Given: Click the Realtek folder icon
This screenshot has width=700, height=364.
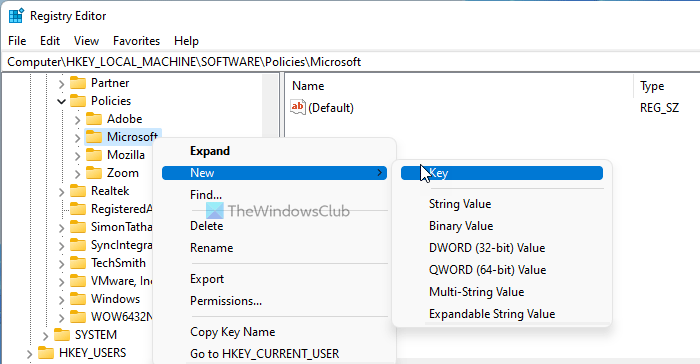Looking at the screenshot, I should pyautogui.click(x=78, y=191).
